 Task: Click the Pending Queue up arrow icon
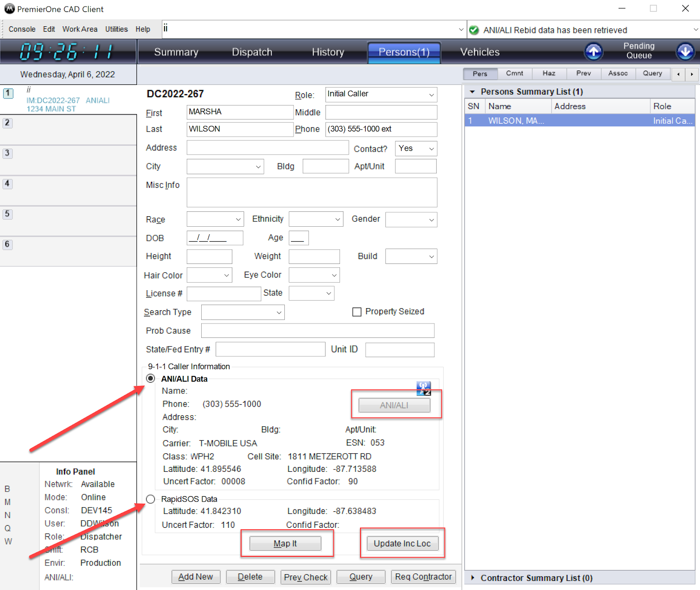(593, 52)
